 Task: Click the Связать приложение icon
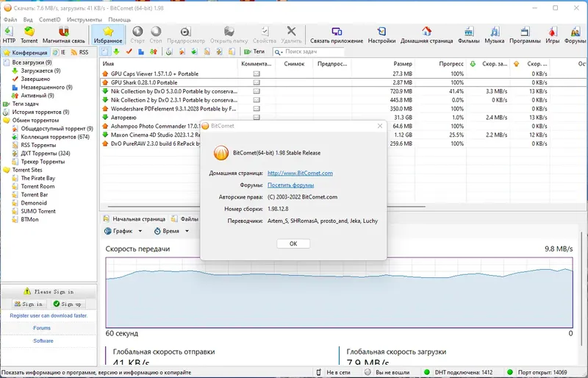pyautogui.click(x=337, y=35)
